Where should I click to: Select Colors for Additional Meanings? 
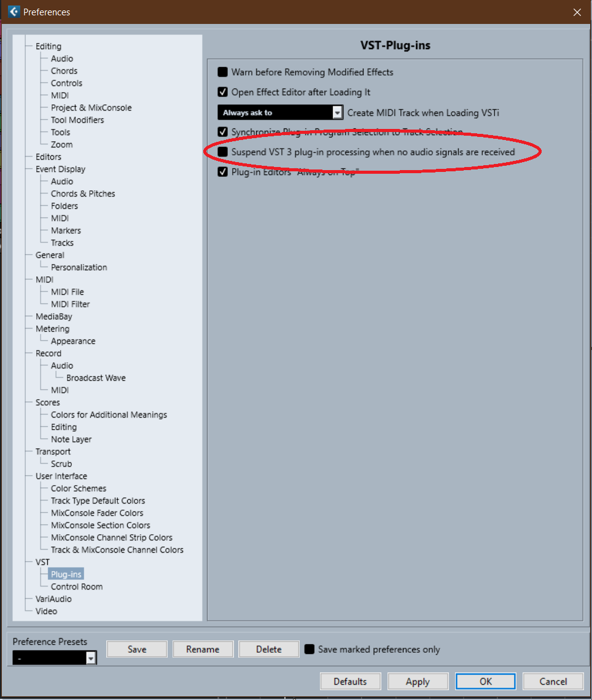pyautogui.click(x=109, y=414)
